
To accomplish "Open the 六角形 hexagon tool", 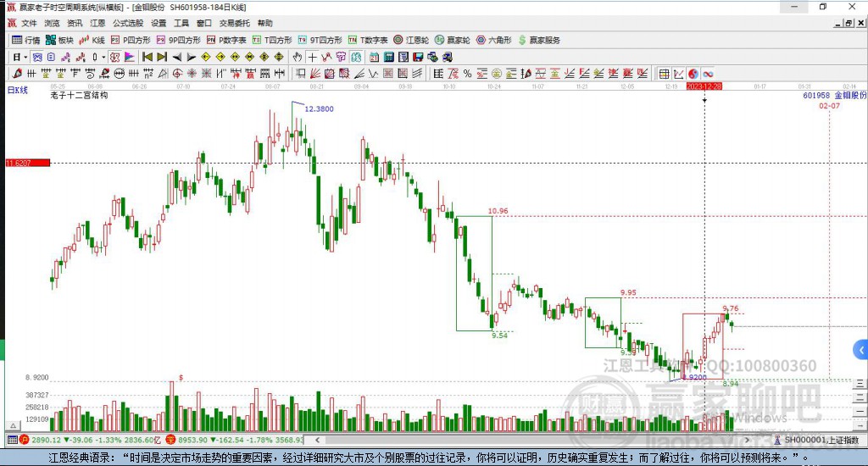I will [494, 40].
